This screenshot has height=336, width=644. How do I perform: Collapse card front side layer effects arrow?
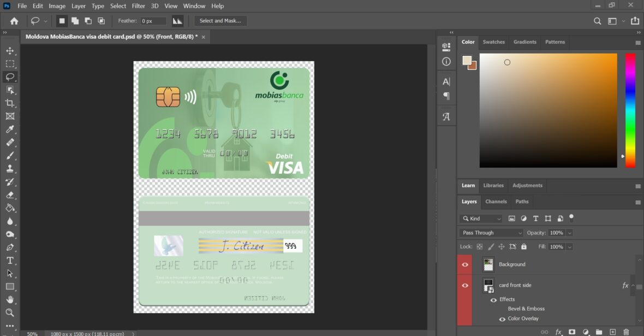click(x=633, y=285)
